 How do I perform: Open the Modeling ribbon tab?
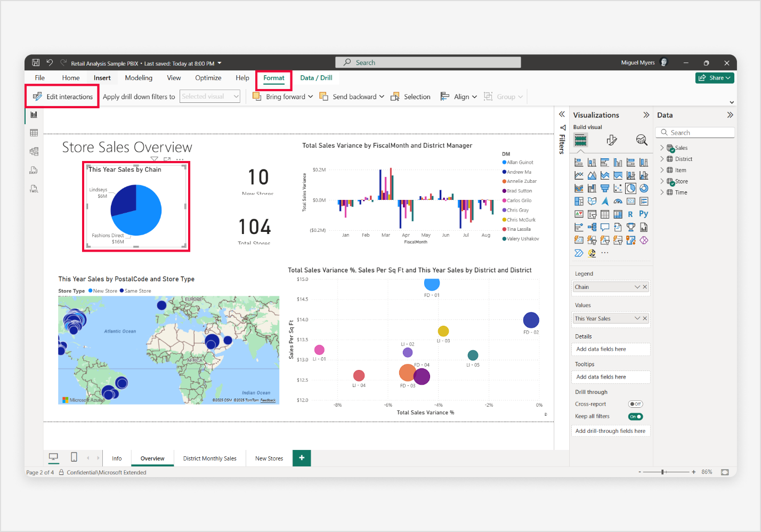[x=138, y=77]
